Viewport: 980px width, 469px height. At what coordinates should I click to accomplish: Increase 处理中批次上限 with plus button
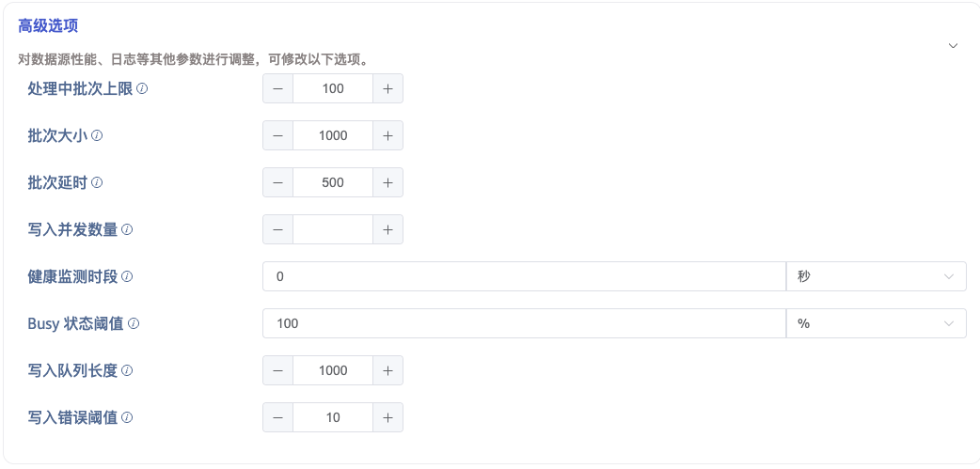click(x=387, y=88)
